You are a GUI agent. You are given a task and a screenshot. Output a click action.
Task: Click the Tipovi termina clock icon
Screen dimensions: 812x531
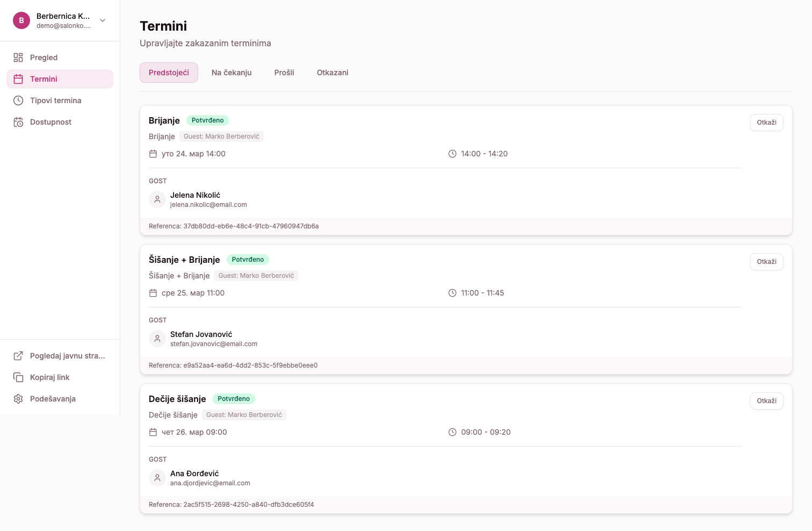click(x=18, y=101)
